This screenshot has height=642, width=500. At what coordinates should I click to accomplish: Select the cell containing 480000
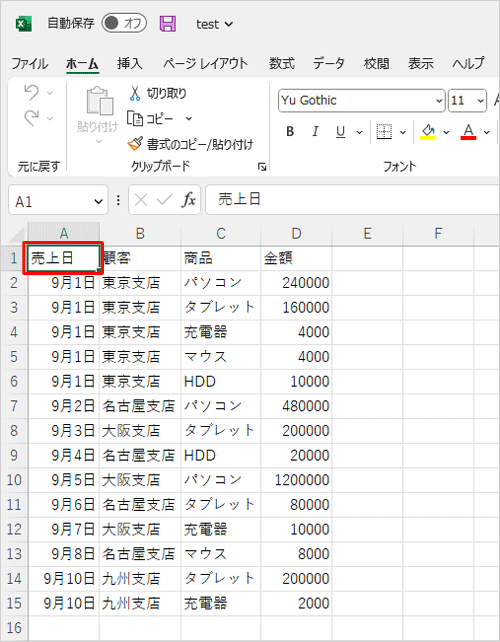tap(296, 406)
